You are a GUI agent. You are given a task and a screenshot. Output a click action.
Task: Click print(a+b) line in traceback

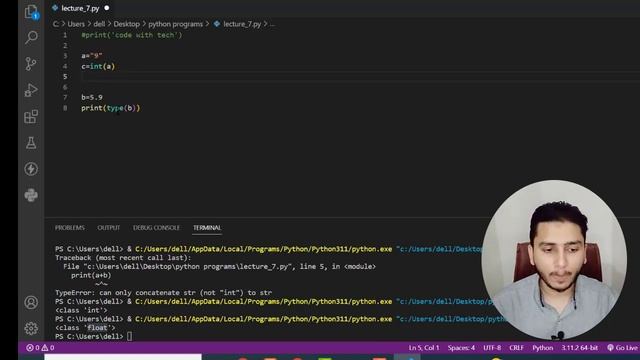(x=91, y=275)
